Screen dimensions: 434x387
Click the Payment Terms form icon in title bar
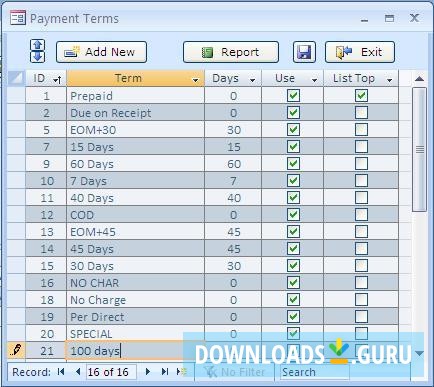click(x=18, y=18)
